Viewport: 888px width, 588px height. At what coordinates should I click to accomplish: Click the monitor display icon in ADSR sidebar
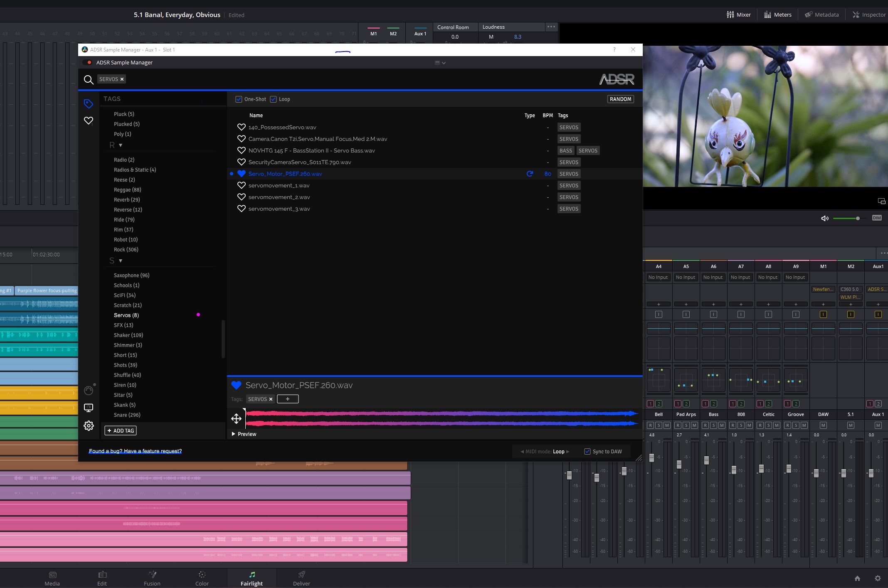click(x=89, y=408)
